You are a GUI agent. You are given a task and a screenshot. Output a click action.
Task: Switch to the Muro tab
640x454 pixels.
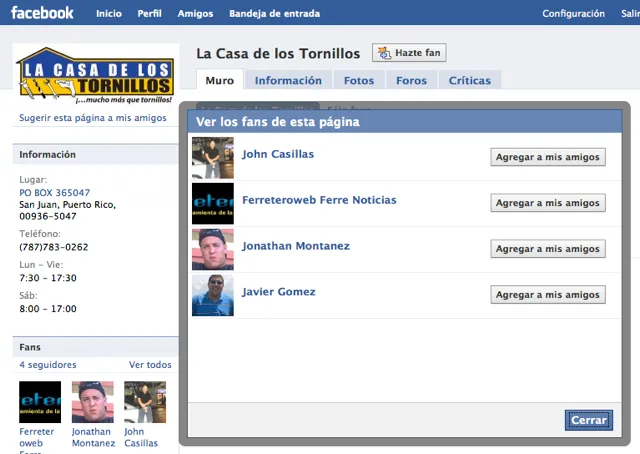pos(220,80)
